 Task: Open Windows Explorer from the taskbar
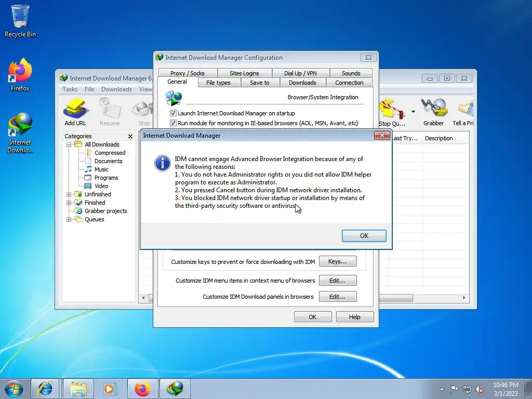point(78,389)
